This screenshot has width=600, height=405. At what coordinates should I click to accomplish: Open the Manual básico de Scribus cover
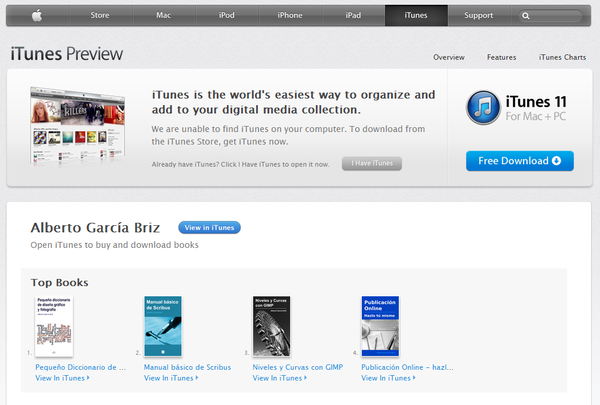[163, 326]
